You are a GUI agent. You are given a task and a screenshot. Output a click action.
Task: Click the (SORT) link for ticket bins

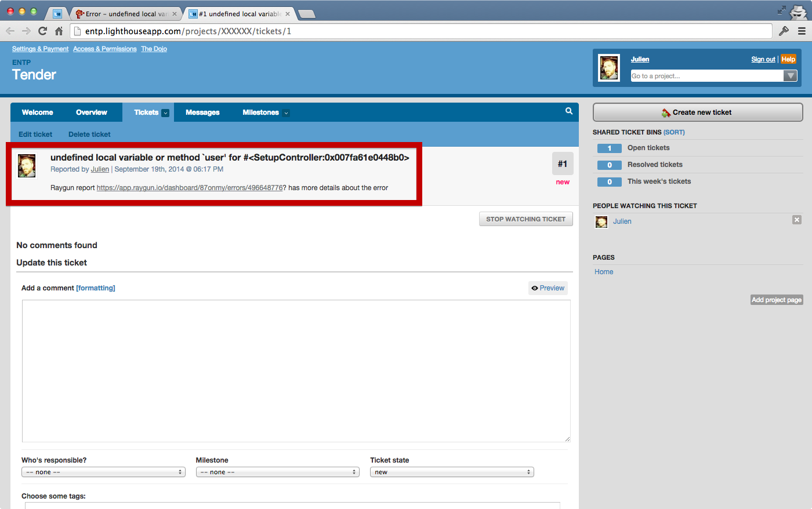click(674, 132)
